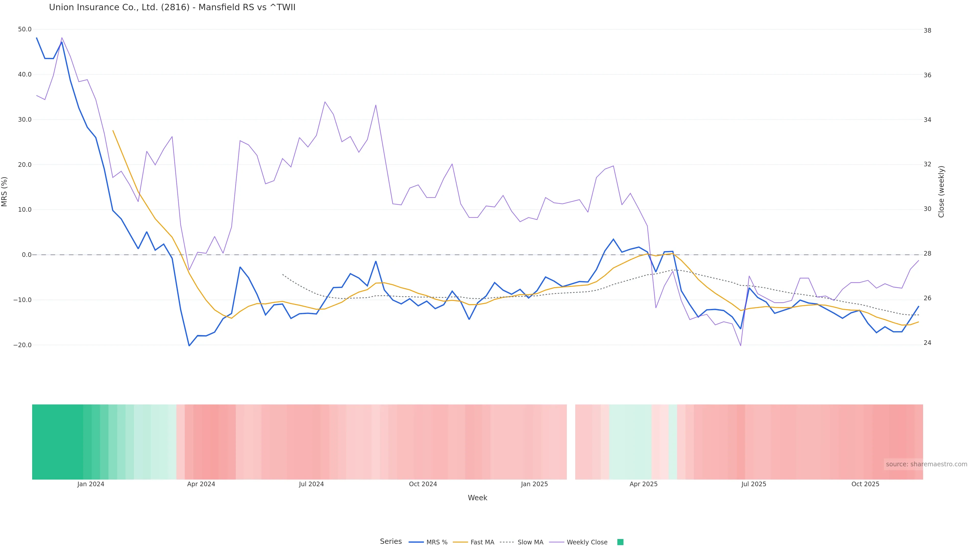
Task: Hide the Fast MA legend entry
Action: point(482,542)
